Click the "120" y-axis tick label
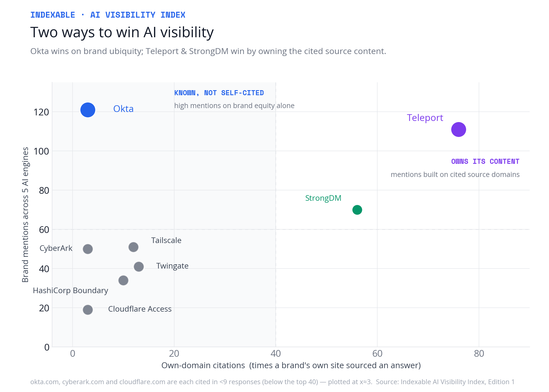The height and width of the screenshot is (392, 549). (x=41, y=112)
